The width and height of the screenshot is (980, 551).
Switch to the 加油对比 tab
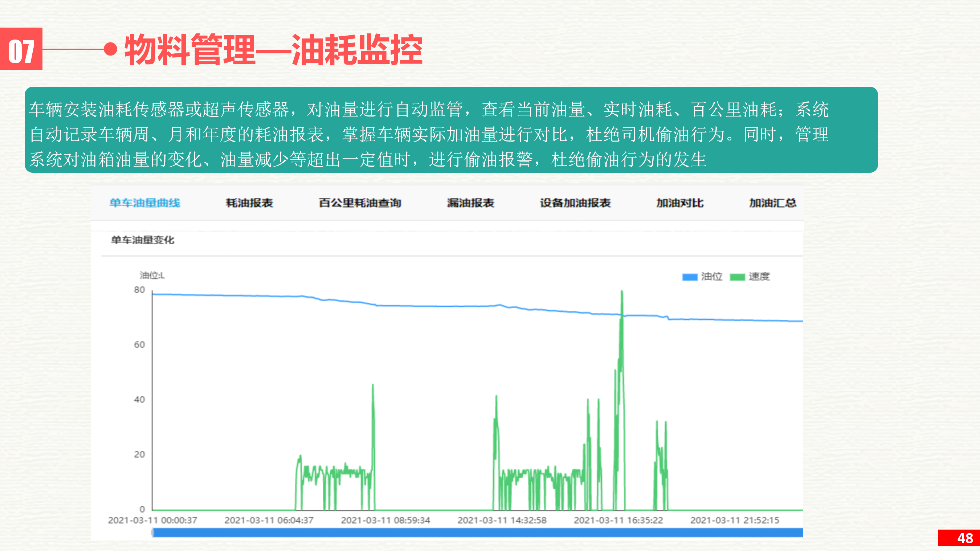click(680, 203)
